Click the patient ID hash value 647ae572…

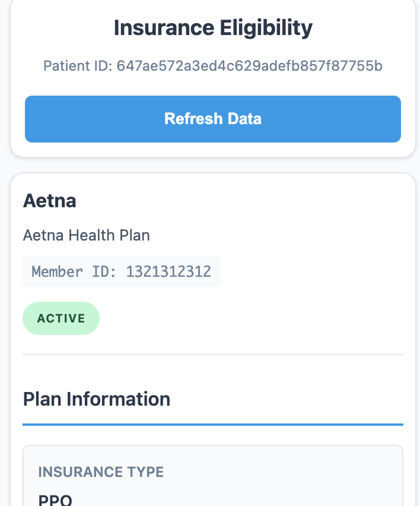tap(249, 66)
